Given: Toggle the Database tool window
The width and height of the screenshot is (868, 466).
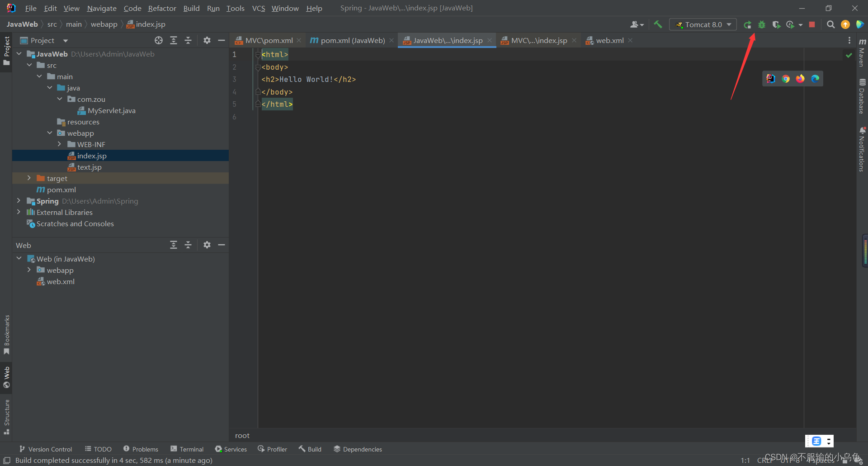Looking at the screenshot, I should 862,96.
